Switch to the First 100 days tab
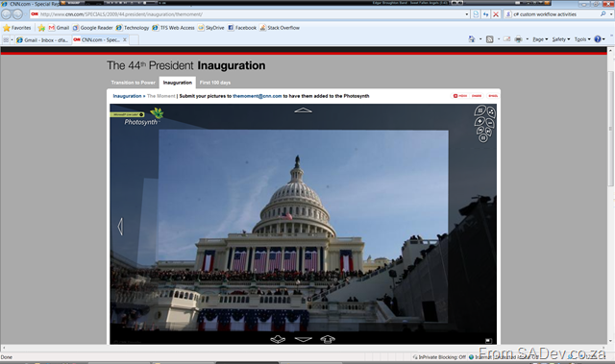This screenshot has width=615, height=364. 215,83
